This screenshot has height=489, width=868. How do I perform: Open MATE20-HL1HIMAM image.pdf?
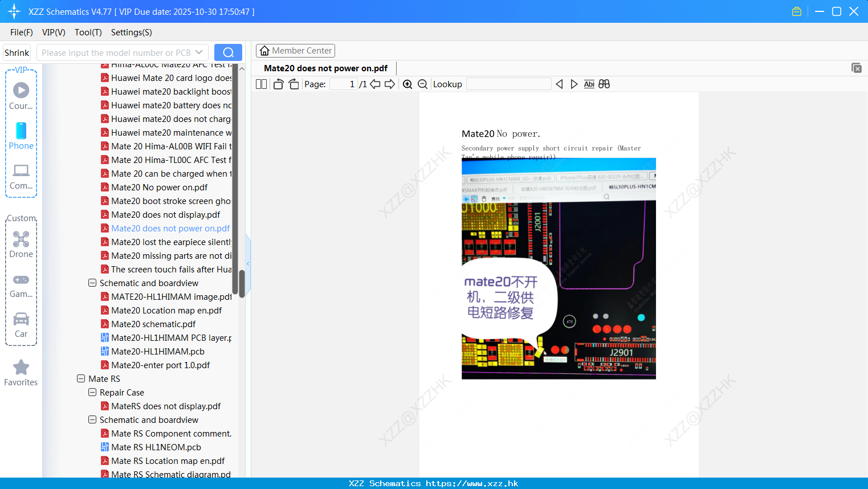point(172,296)
